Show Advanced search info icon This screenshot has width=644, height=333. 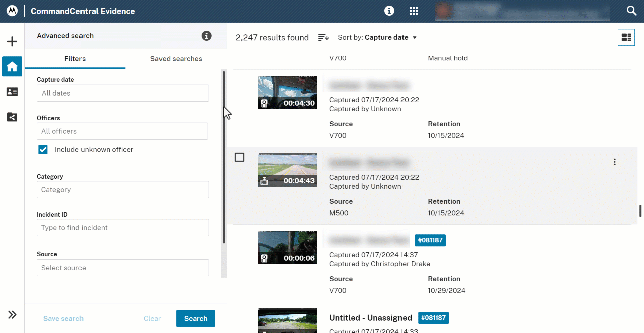206,36
